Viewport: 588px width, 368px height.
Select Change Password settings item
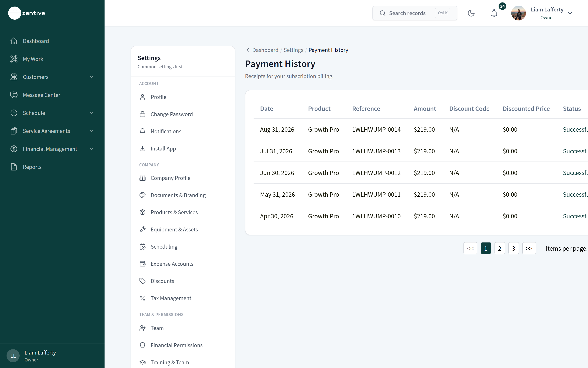point(183,114)
